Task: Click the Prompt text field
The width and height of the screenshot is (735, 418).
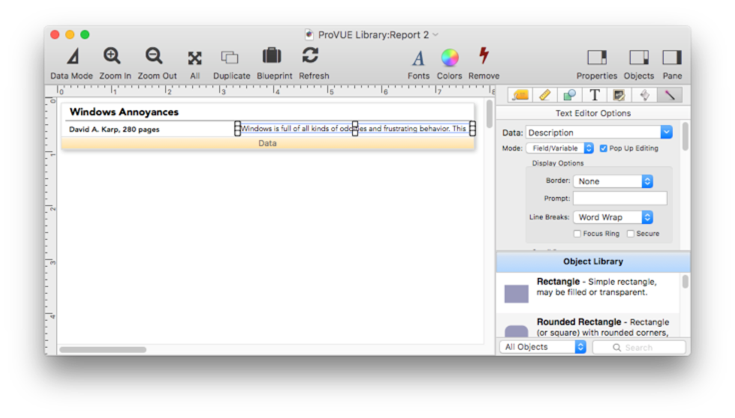Action: (x=619, y=199)
